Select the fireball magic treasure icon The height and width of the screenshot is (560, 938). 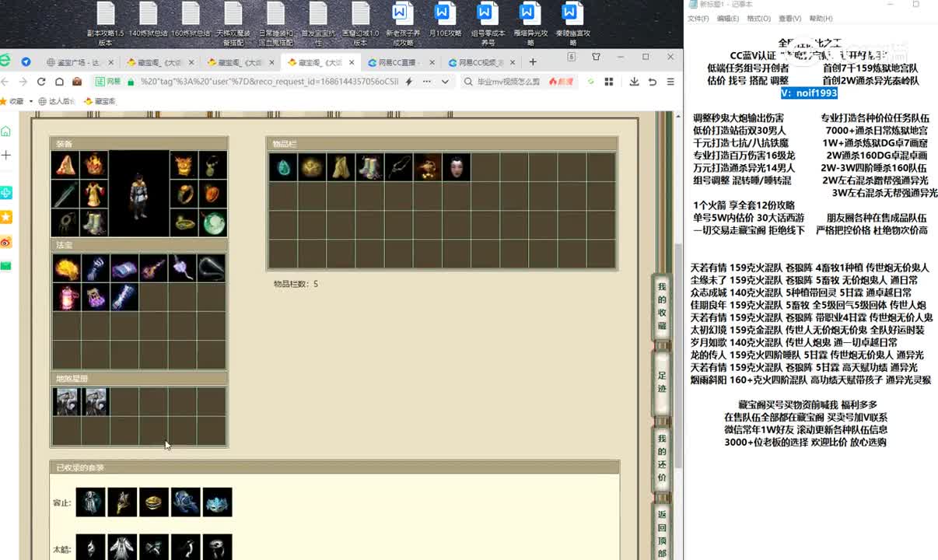pos(66,268)
